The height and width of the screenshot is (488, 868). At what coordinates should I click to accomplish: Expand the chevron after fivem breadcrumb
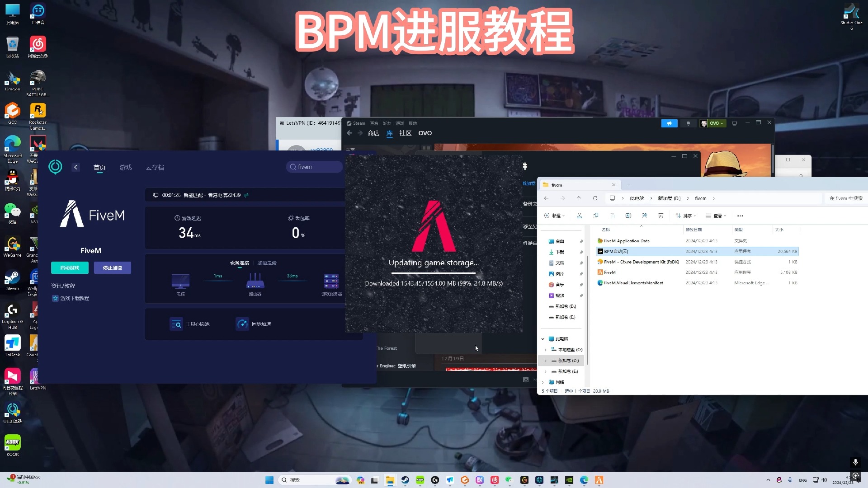click(714, 198)
